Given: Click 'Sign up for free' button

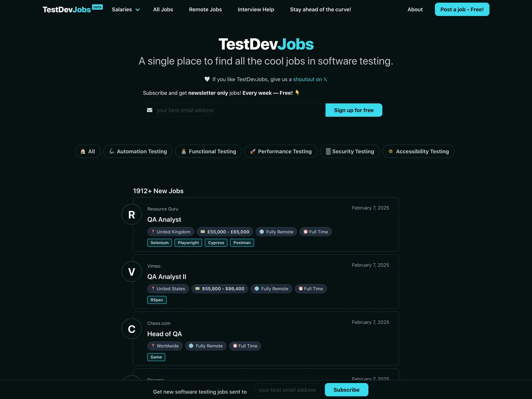Looking at the screenshot, I should point(354,110).
